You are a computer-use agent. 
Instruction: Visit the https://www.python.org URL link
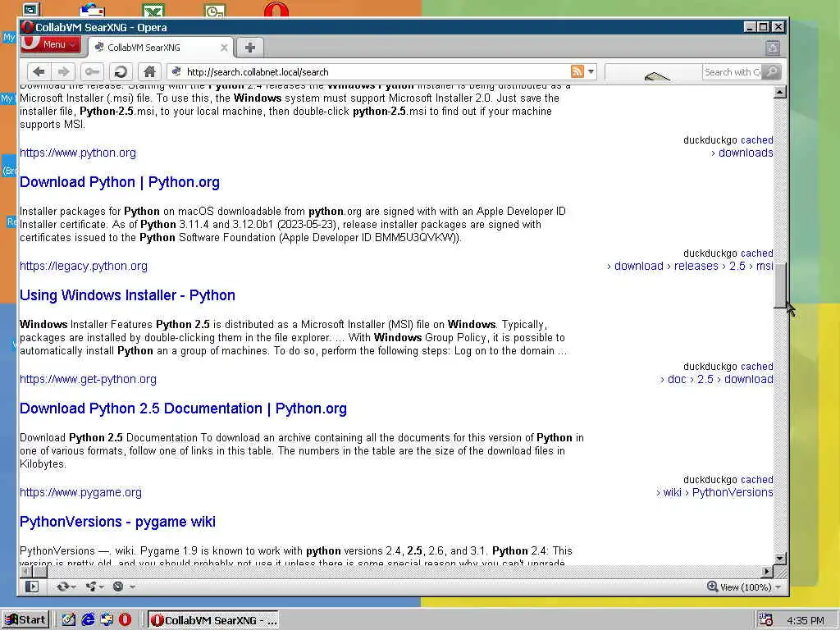pyautogui.click(x=78, y=153)
